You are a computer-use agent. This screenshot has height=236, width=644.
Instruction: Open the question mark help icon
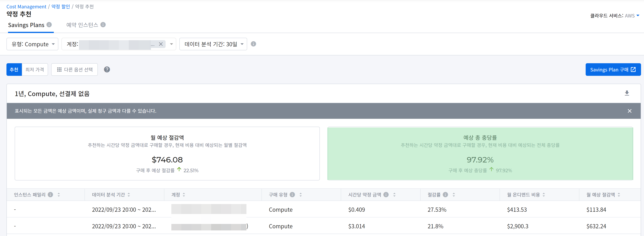(107, 70)
